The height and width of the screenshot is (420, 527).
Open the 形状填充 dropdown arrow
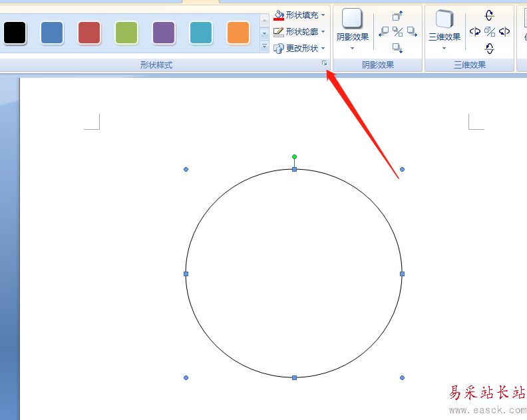point(323,15)
